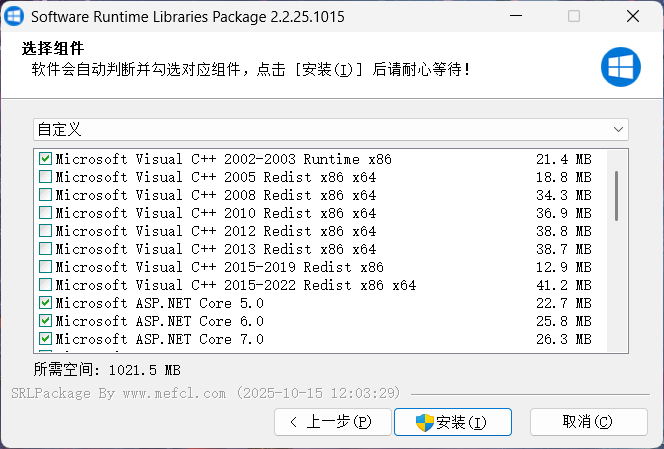Select the 18.8 MB size value
This screenshot has width=664, height=449.
point(564,177)
